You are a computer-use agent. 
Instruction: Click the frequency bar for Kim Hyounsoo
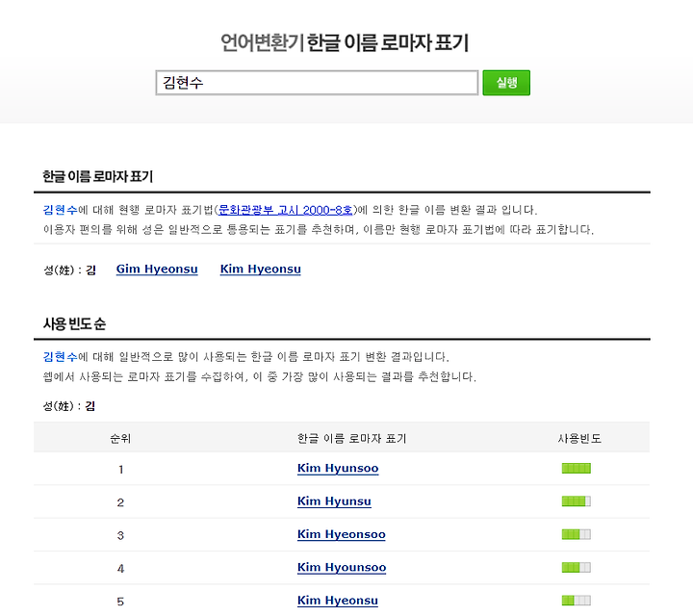(x=577, y=567)
